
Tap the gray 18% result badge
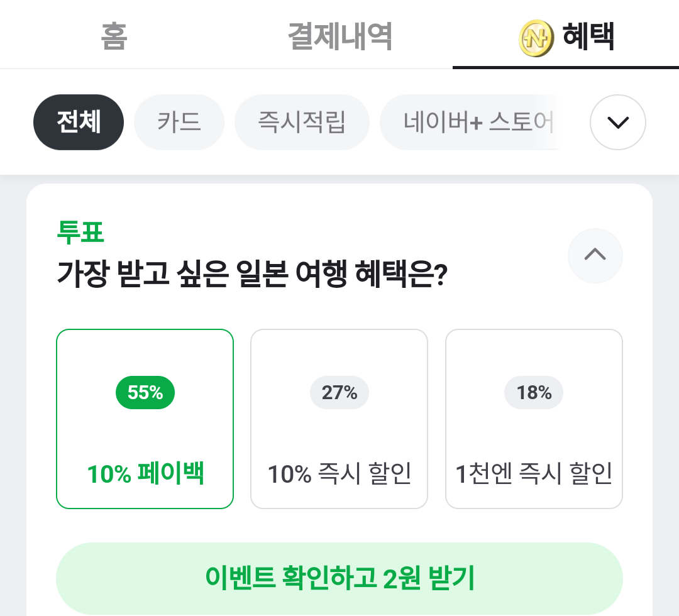click(534, 393)
